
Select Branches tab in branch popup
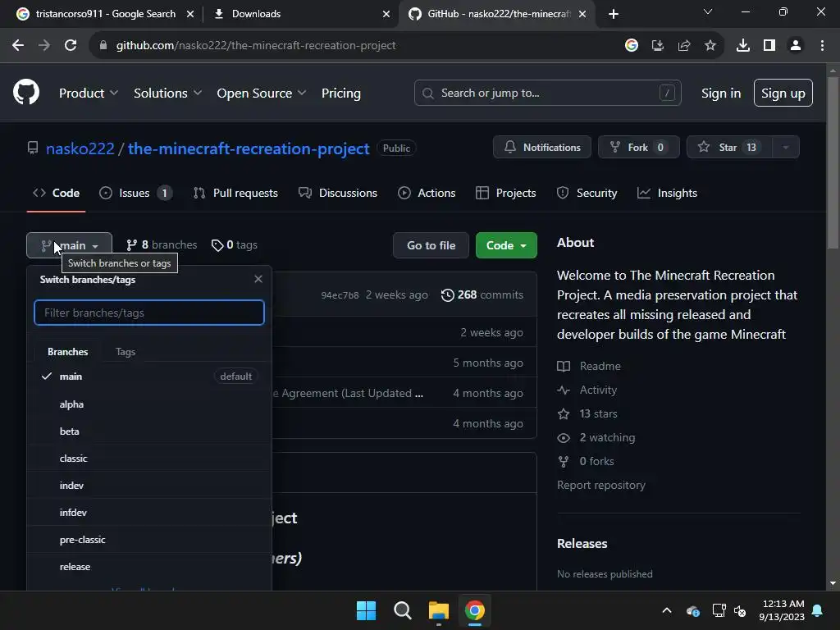[x=67, y=352]
